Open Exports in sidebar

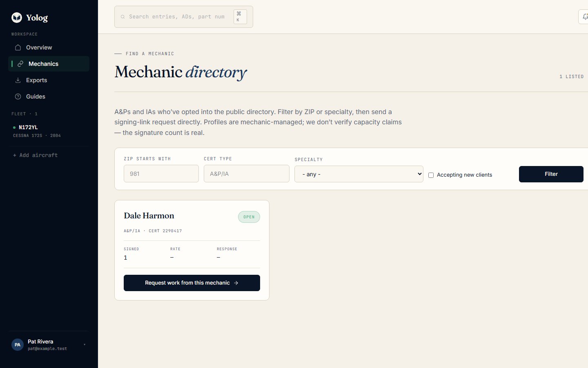[x=49, y=80]
